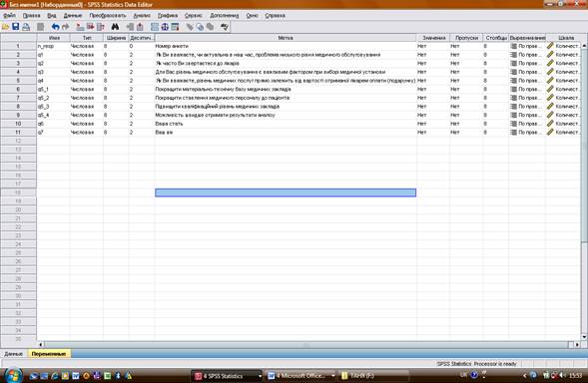Click the Print toolbar icon
Image resolution: width=588 pixels, height=383 pixels.
(26, 27)
